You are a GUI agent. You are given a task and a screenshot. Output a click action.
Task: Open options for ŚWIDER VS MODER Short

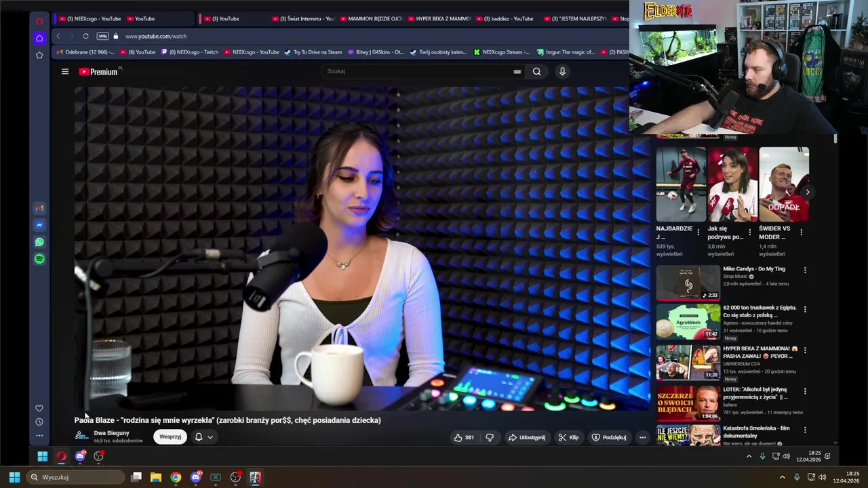801,232
